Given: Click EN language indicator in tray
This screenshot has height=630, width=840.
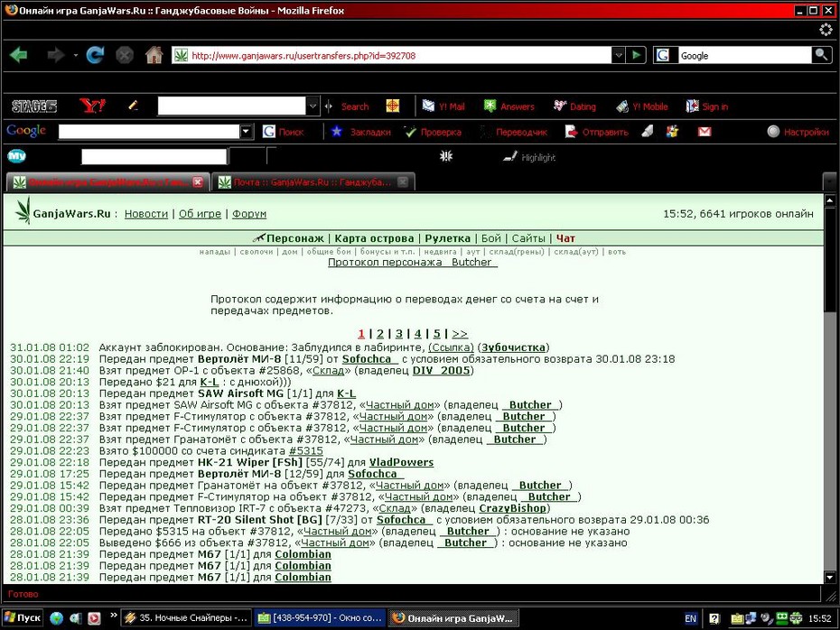Looking at the screenshot, I should (x=691, y=618).
